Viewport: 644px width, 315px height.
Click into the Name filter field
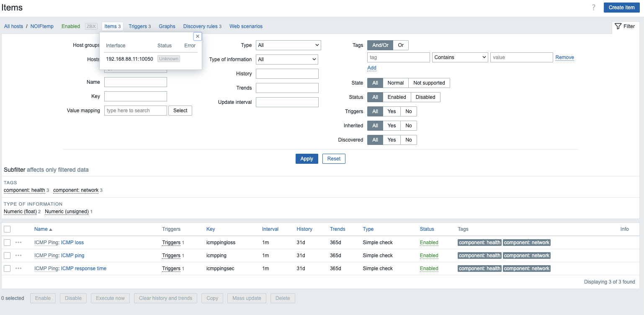[135, 82]
